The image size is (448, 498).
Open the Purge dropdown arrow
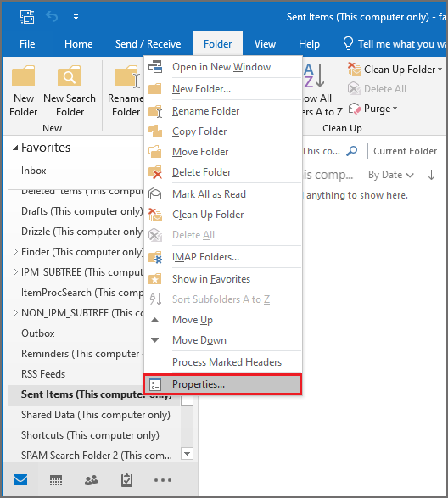click(395, 109)
